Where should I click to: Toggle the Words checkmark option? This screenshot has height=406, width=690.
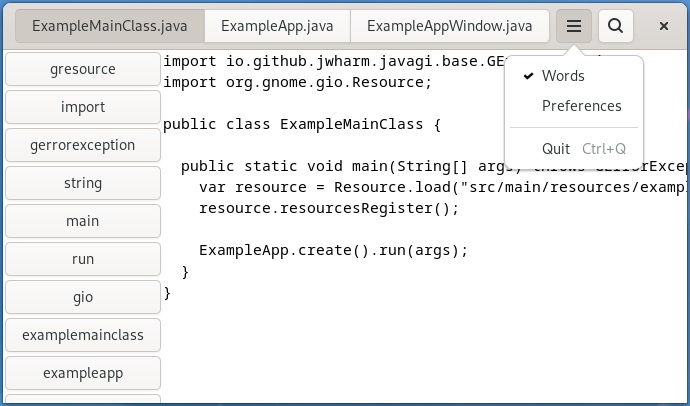click(563, 76)
